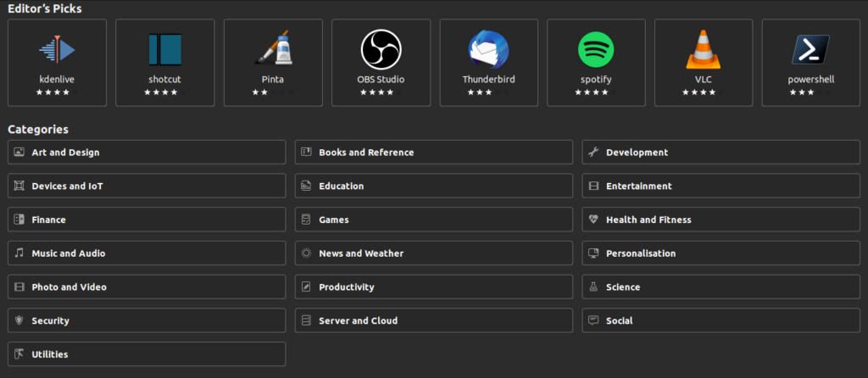The image size is (868, 378).
Task: Browse the Books and Reference category
Action: [433, 153]
